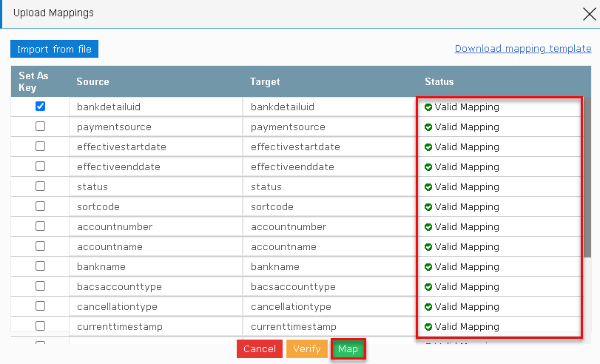Screen dimensions: 600x364
Task: Select the effectivestartdate target cell
Action: pyautogui.click(x=329, y=146)
